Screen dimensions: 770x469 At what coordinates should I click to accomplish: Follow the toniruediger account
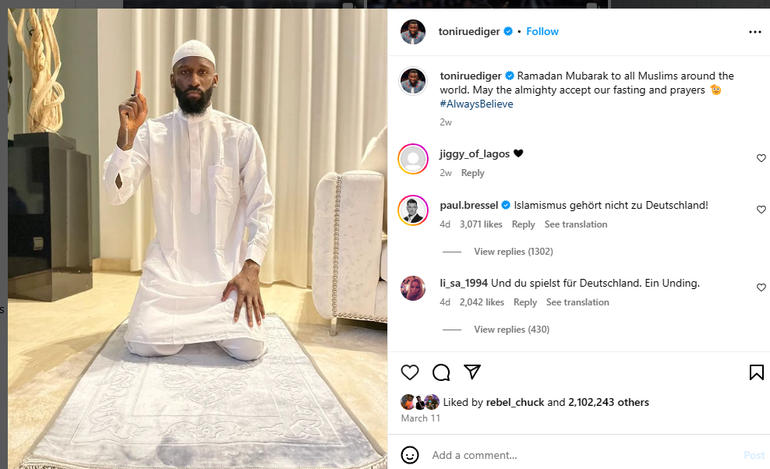(543, 32)
